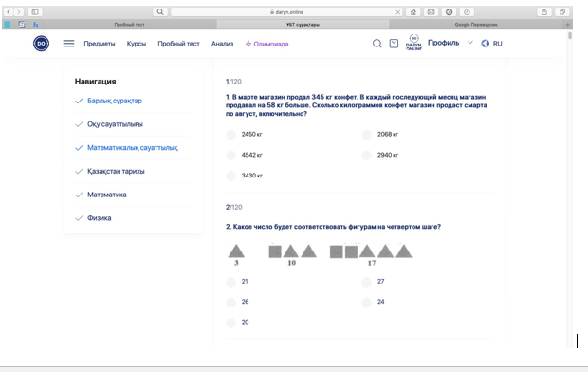The width and height of the screenshot is (588, 372).
Task: Stop loading with the address bar X
Action: coord(398,12)
